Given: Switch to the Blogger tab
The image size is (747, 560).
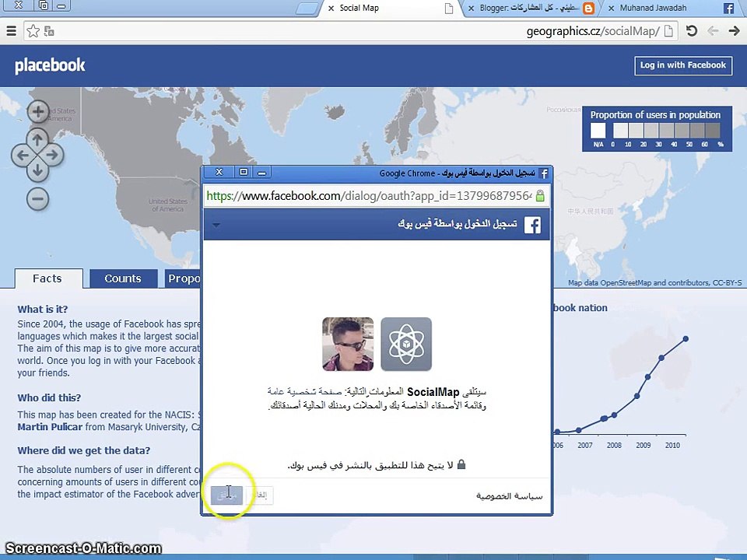Looking at the screenshot, I should (531, 8).
